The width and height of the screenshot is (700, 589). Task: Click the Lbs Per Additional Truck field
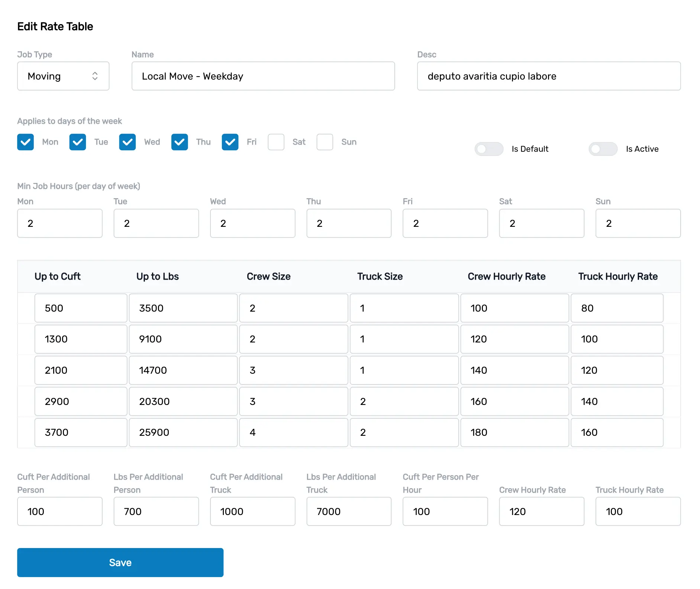click(348, 511)
